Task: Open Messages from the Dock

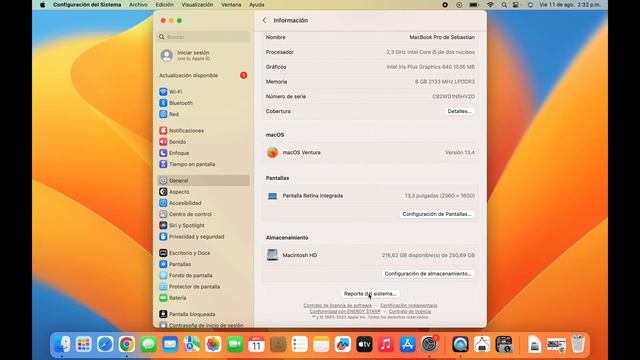Action: coord(149,344)
